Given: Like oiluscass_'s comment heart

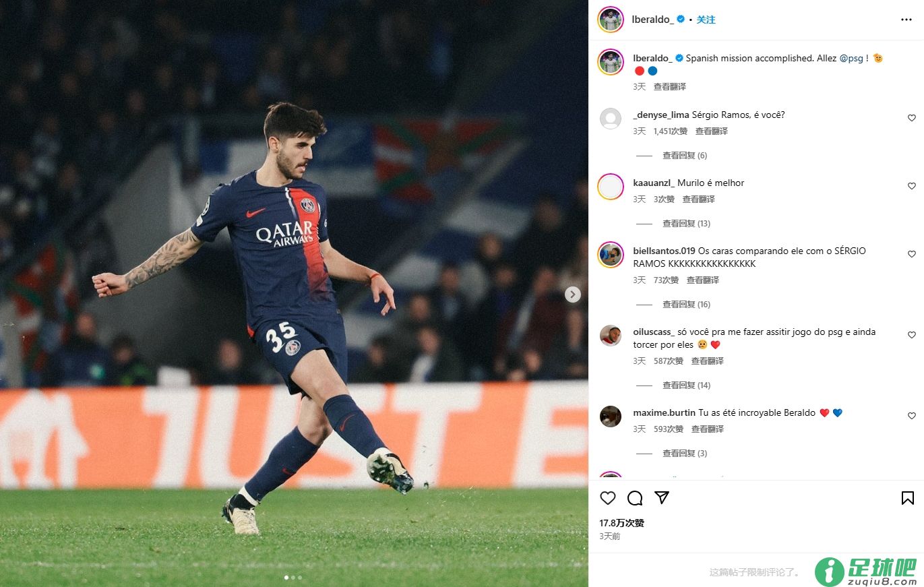Looking at the screenshot, I should (912, 335).
